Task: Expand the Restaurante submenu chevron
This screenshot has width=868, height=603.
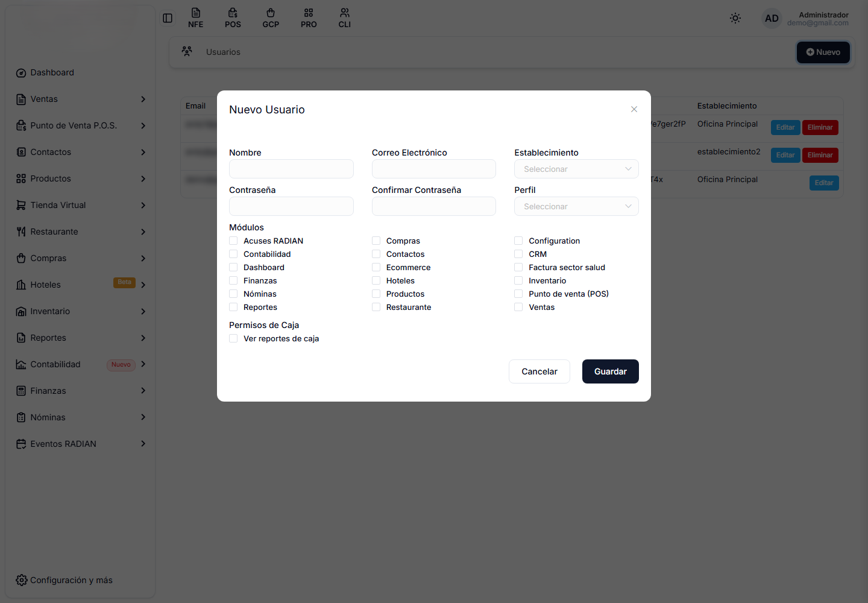Action: click(x=143, y=232)
